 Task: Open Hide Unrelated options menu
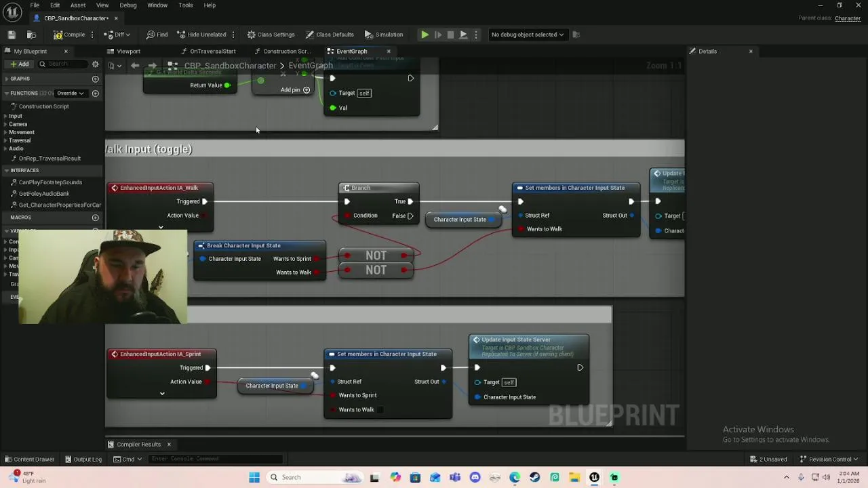tap(233, 35)
